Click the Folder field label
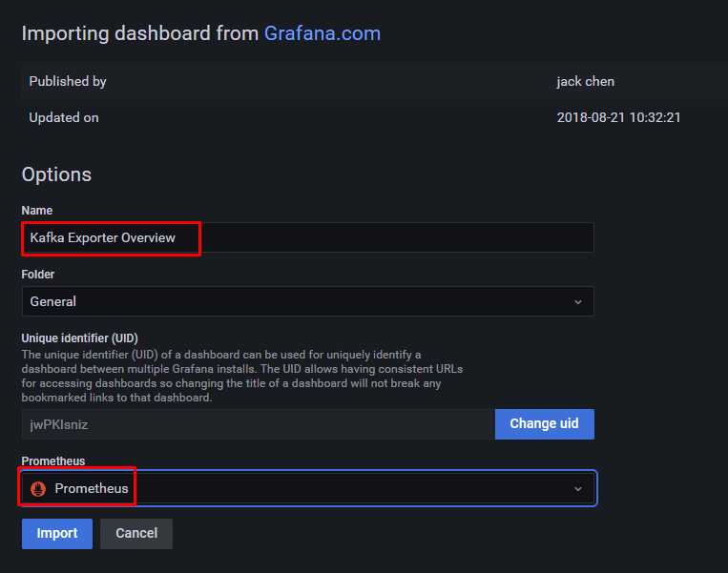The width and height of the screenshot is (728, 573). (x=38, y=275)
